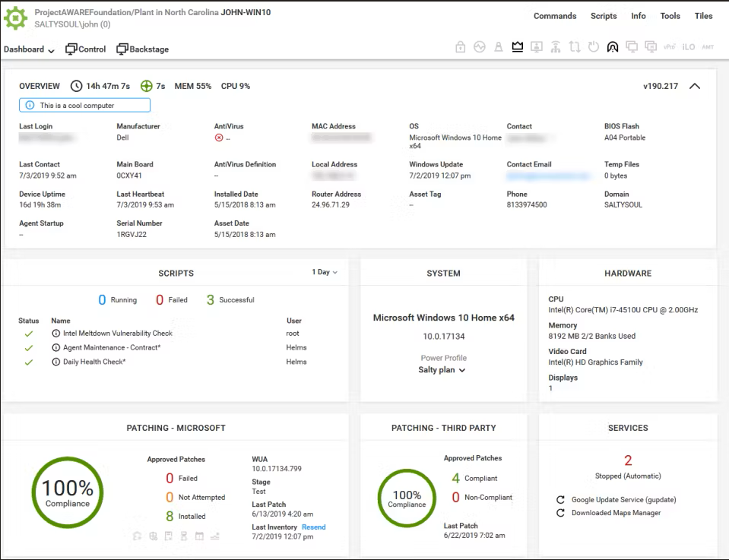Open the Scripts menu
The height and width of the screenshot is (560, 729).
[604, 16]
